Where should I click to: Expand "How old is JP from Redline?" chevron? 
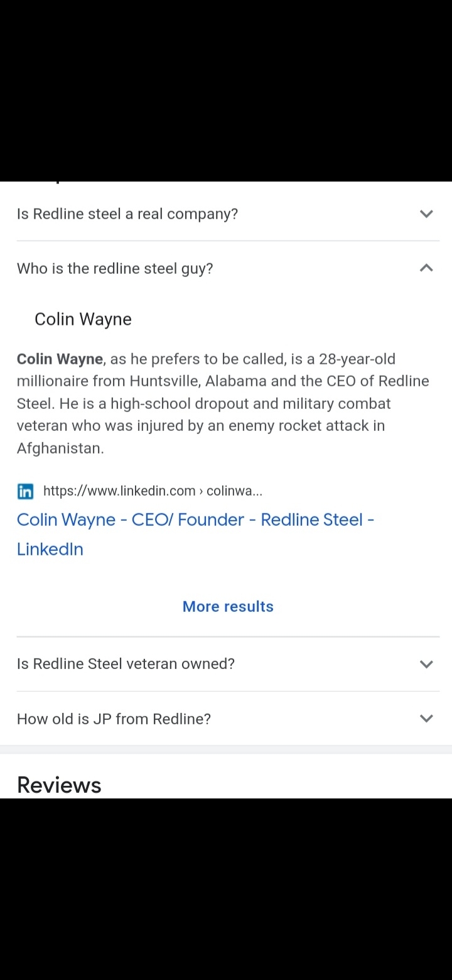(x=426, y=719)
